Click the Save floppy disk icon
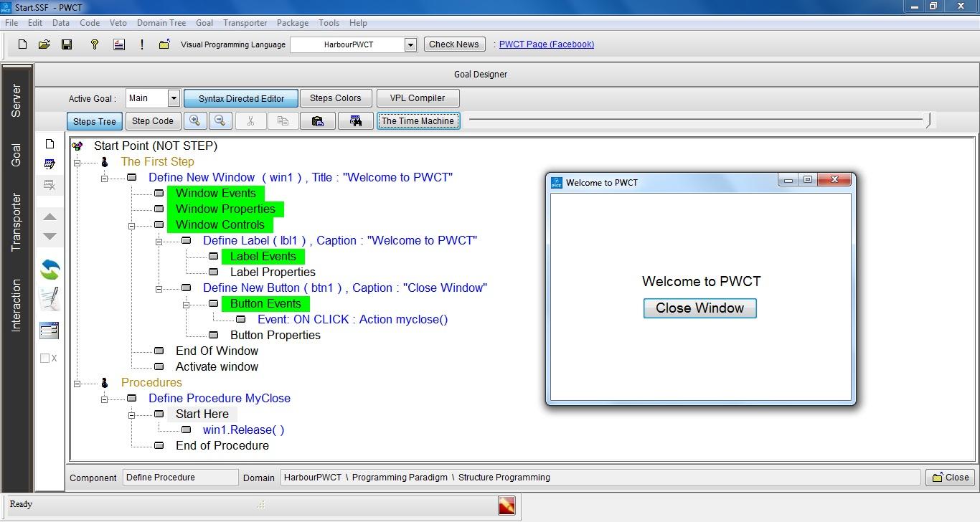Image resolution: width=980 pixels, height=522 pixels. coord(67,44)
